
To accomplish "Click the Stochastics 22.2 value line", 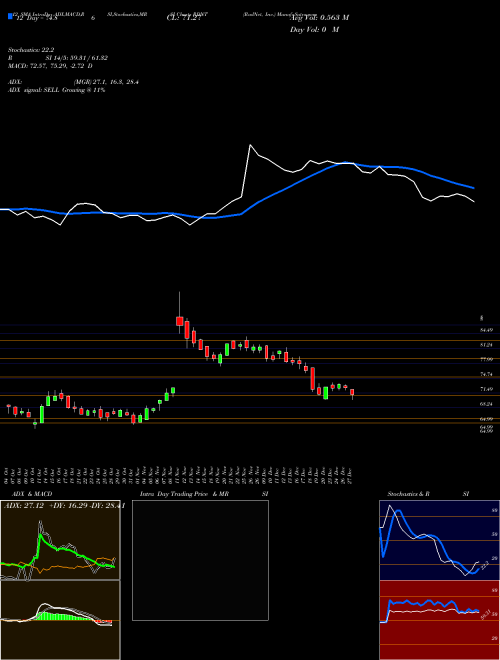I will 31,49.
